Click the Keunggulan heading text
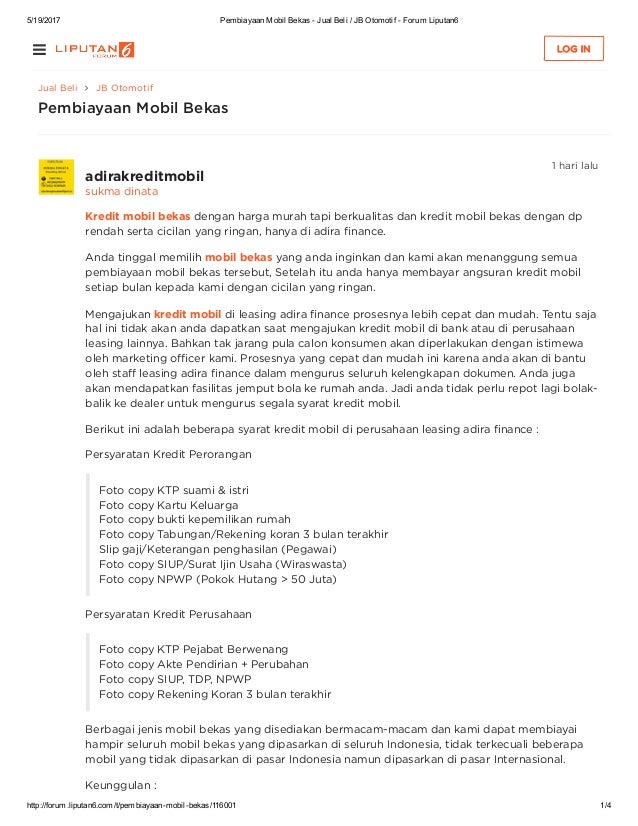 (x=121, y=785)
